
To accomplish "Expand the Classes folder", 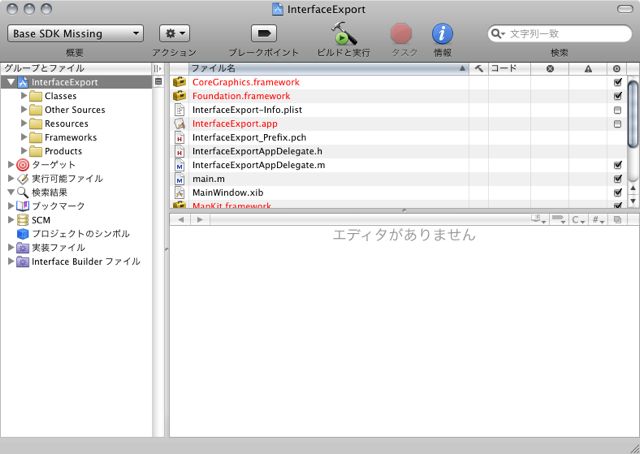I will click(x=24, y=96).
